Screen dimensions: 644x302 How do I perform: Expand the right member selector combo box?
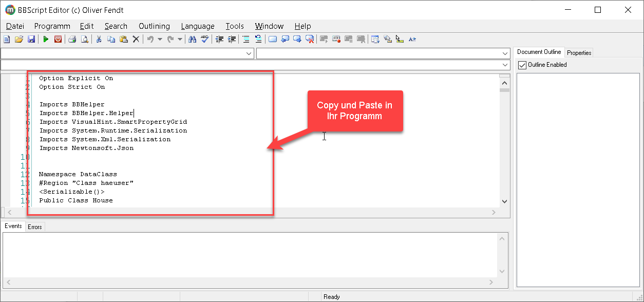[505, 53]
